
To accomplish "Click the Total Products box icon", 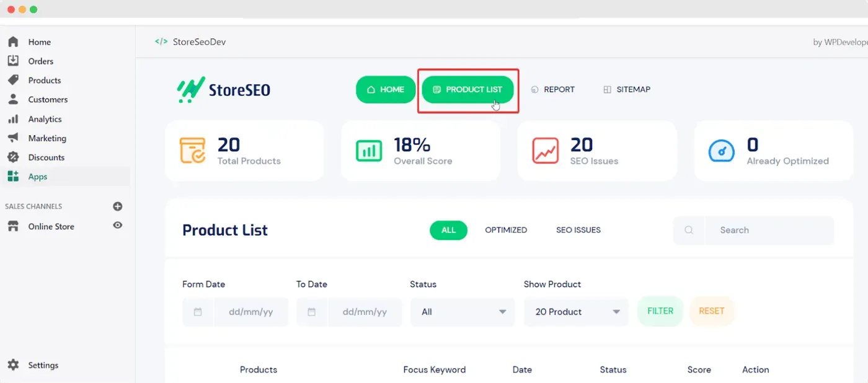I will pyautogui.click(x=193, y=151).
